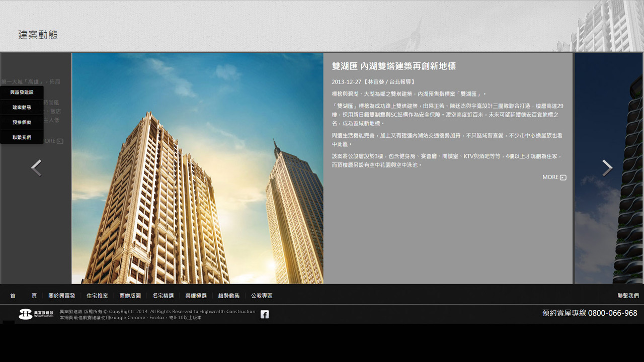Go to the previous news slide arrow
The image size is (644, 362).
[36, 168]
